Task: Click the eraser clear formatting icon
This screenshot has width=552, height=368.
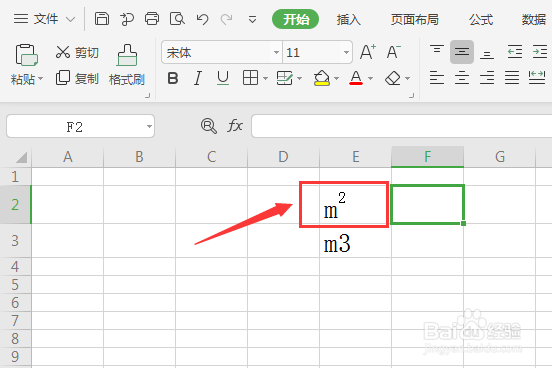Action: [393, 78]
